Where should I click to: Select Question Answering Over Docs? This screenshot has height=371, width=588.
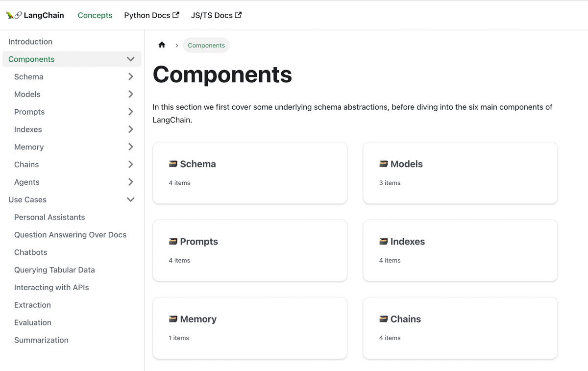pyautogui.click(x=70, y=235)
